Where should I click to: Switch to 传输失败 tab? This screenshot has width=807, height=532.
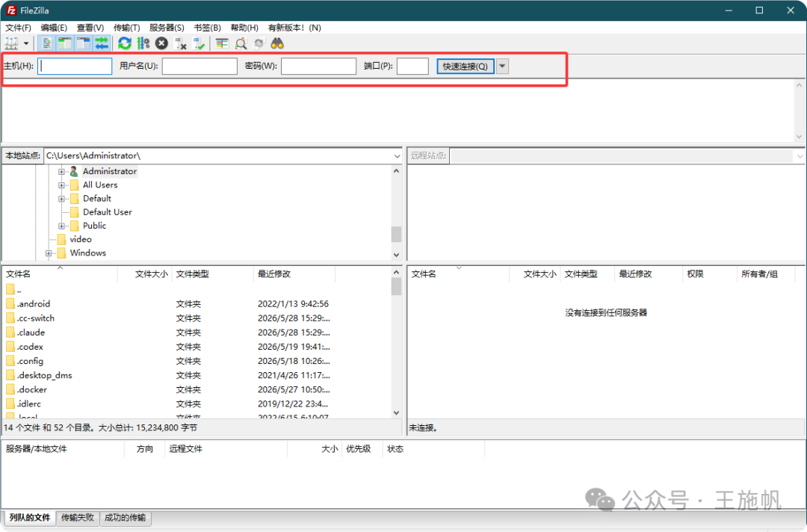click(78, 518)
